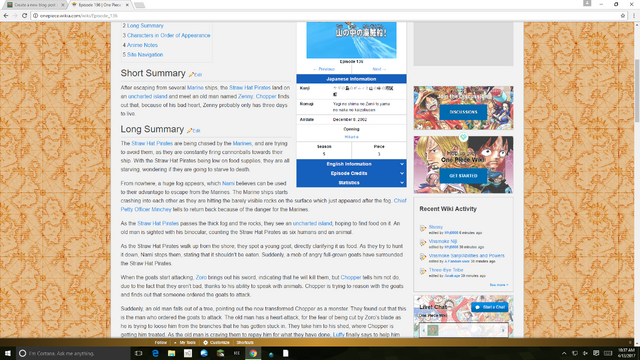Click the browser forward arrow
Screen dimensions: 640x360
click(x=15, y=16)
